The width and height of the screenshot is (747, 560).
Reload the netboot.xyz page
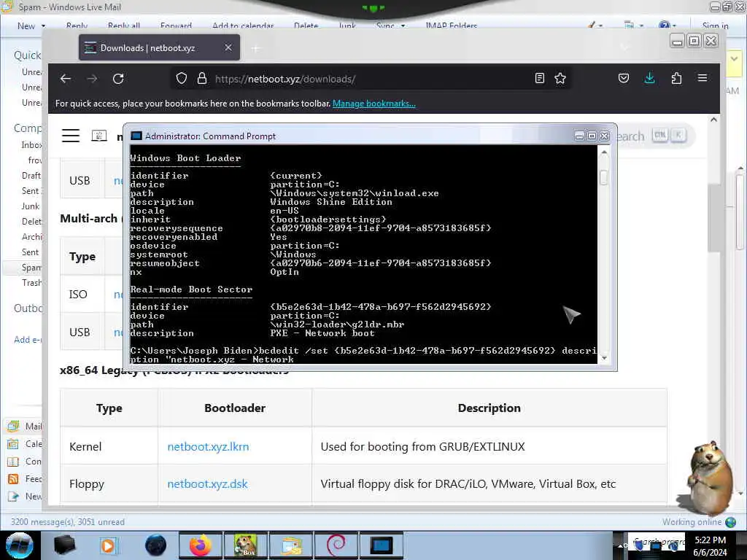pyautogui.click(x=118, y=79)
